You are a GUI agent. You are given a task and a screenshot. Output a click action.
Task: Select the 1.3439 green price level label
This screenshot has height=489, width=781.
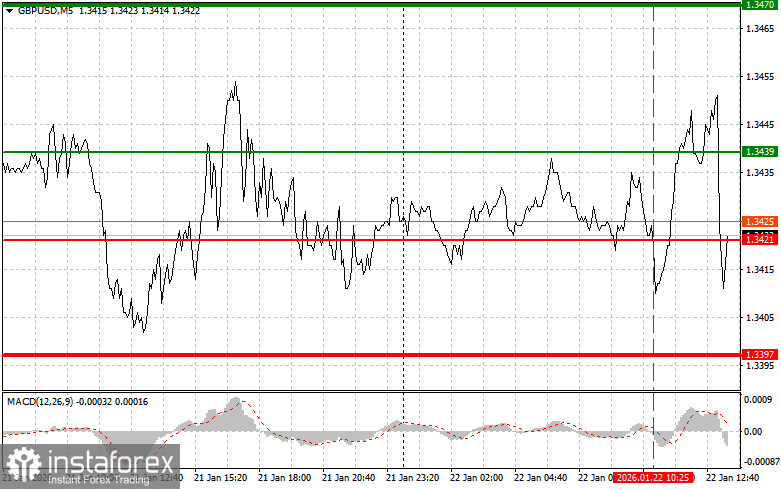(x=760, y=151)
